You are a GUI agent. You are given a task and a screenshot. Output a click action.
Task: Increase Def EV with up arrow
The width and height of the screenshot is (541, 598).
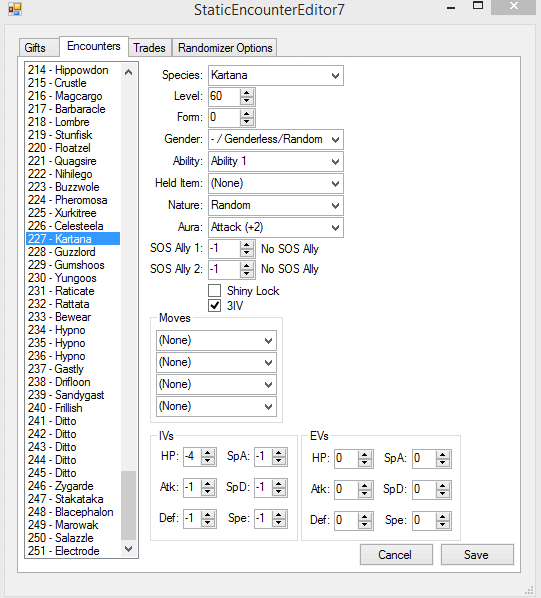coord(365,517)
